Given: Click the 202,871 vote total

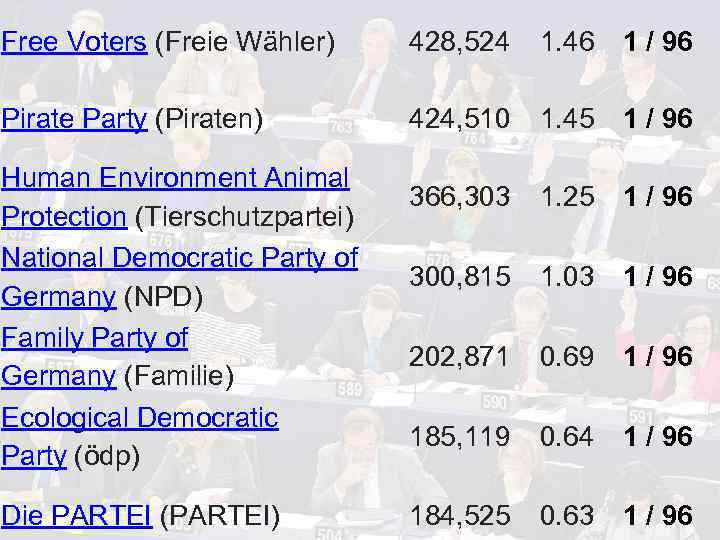Looking at the screenshot, I should click(457, 357).
